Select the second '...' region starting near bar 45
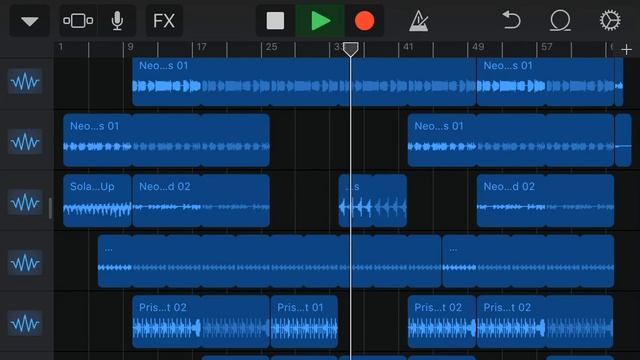The width and height of the screenshot is (640, 360). (x=528, y=261)
